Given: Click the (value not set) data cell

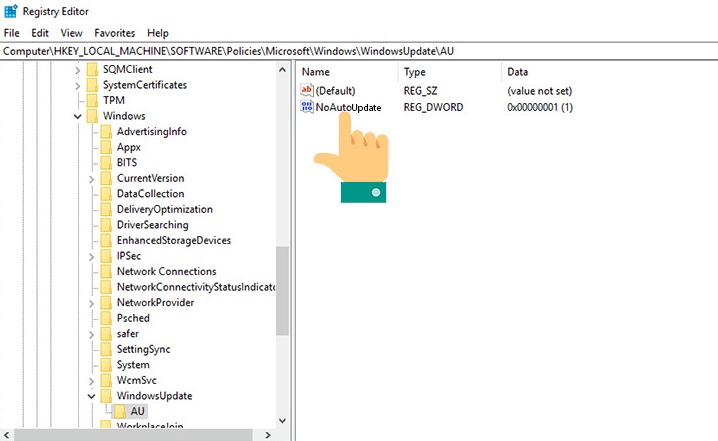Looking at the screenshot, I should pyautogui.click(x=539, y=91).
